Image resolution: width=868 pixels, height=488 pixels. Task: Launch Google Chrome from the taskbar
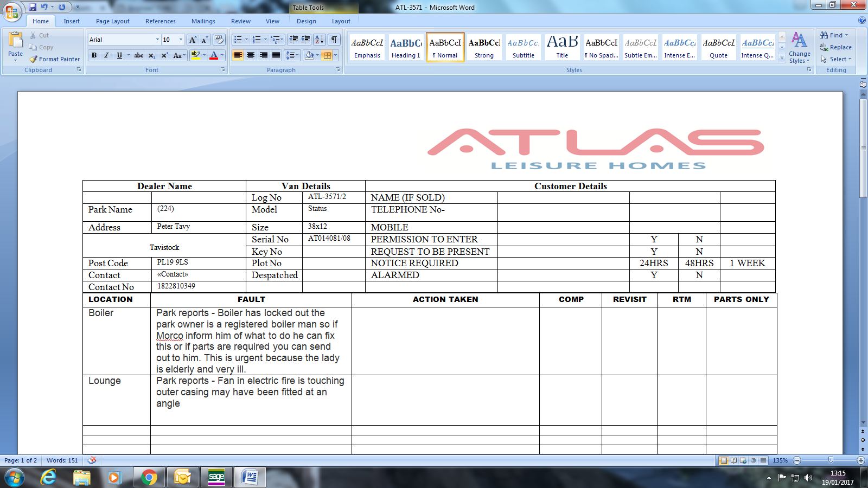pyautogui.click(x=149, y=477)
